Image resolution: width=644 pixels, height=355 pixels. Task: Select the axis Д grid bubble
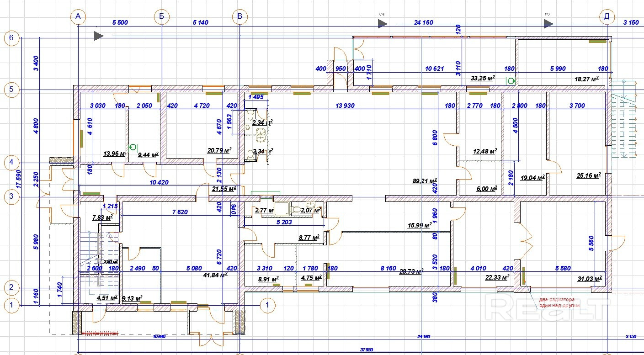pyautogui.click(x=607, y=17)
